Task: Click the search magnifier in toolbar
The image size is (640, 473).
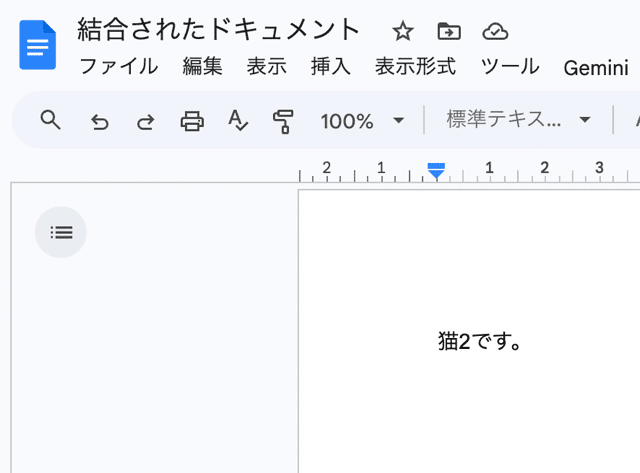Action: [x=51, y=120]
